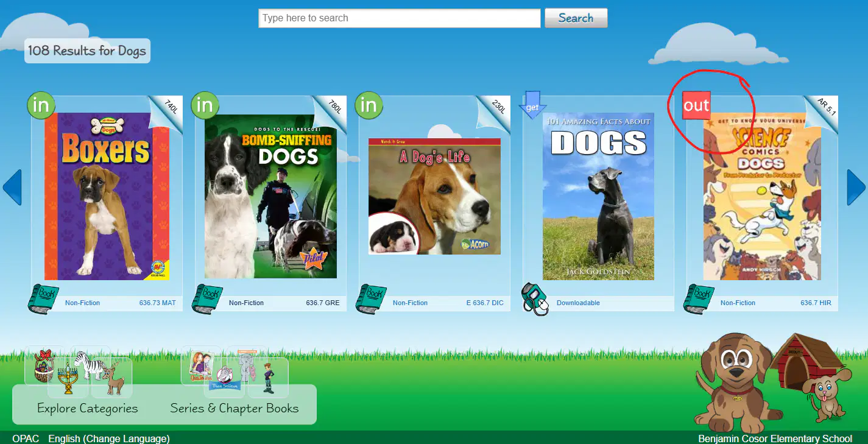Click the red 'out' status badge
This screenshot has width=868, height=444.
point(696,105)
